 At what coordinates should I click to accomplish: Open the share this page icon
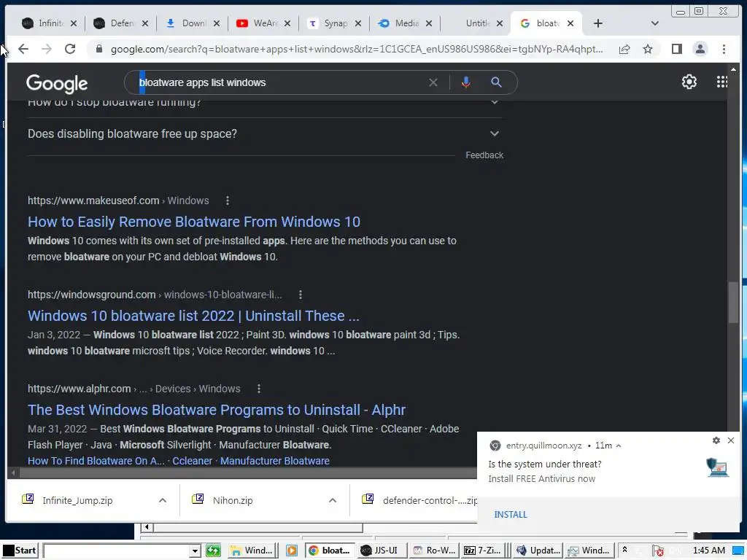coord(624,49)
